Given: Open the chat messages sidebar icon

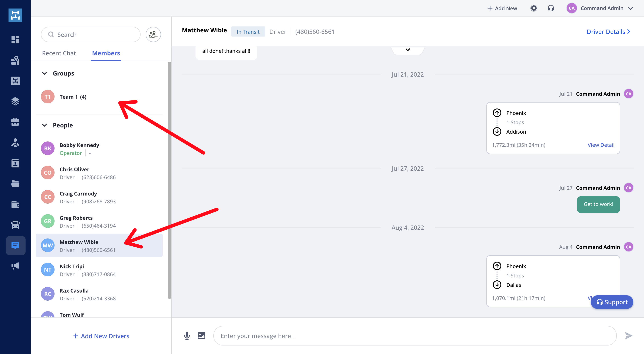Looking at the screenshot, I should tap(16, 245).
